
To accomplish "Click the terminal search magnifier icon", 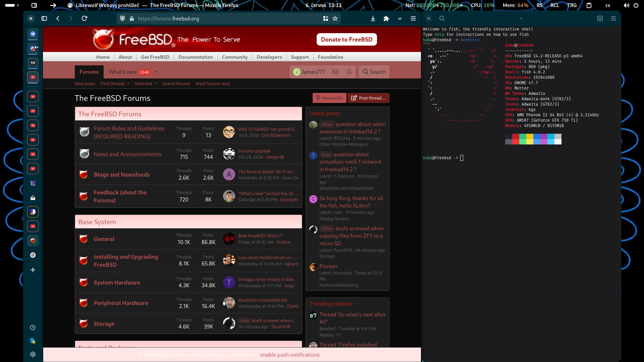I will tap(442, 19).
